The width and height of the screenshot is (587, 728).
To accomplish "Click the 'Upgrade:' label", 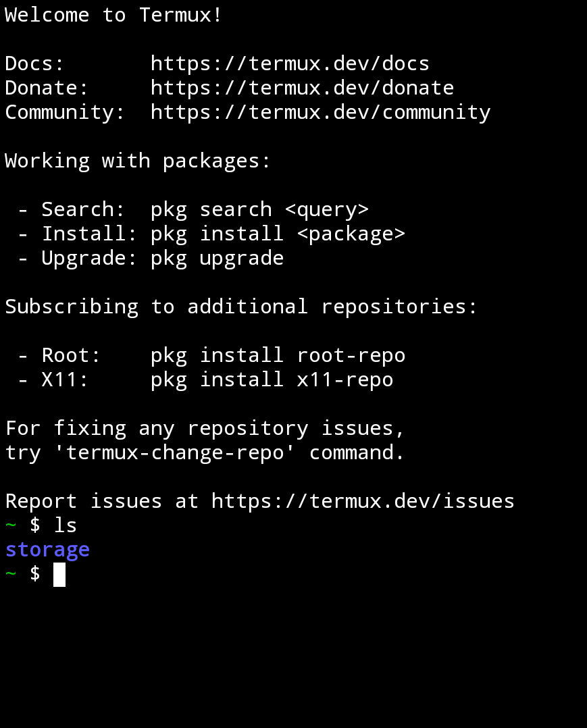I will [89, 259].
